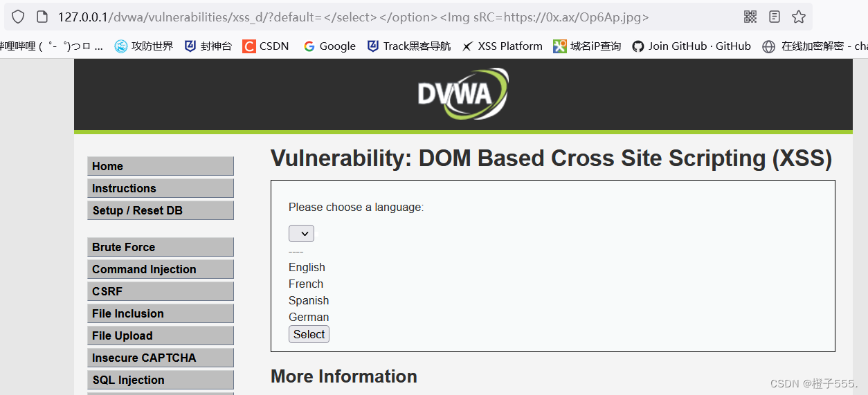Go to the Brute Force page

(160, 247)
